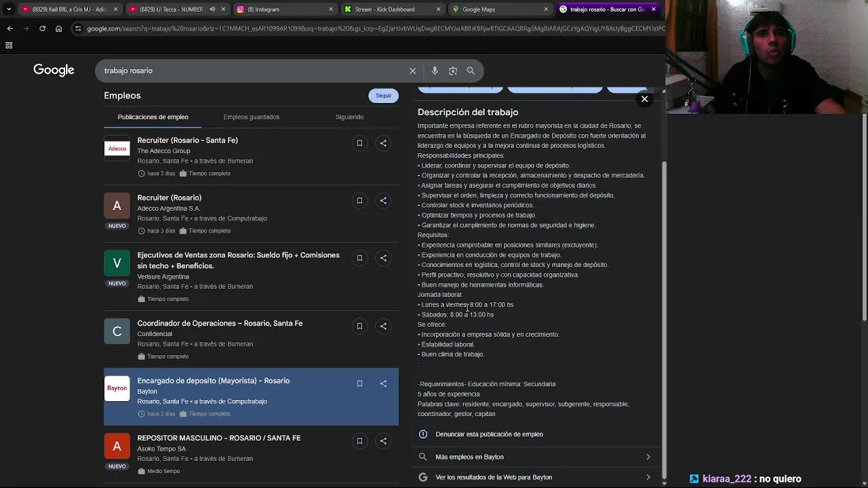This screenshot has width=868, height=488.
Task: Switch to the Lil Tecca NUMBER tab
Action: (x=178, y=9)
